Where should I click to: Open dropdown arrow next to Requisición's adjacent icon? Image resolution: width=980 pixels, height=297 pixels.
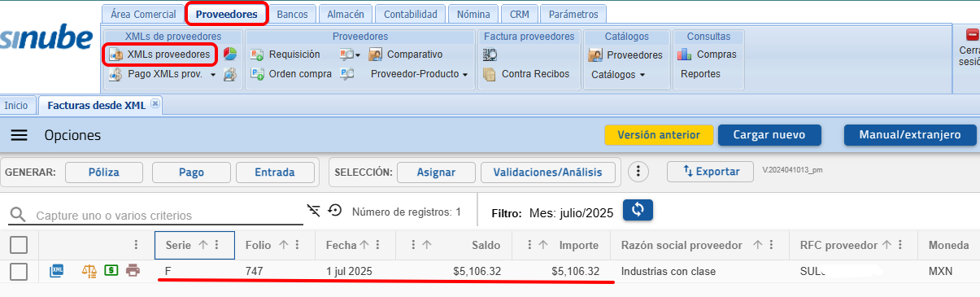coord(358,55)
